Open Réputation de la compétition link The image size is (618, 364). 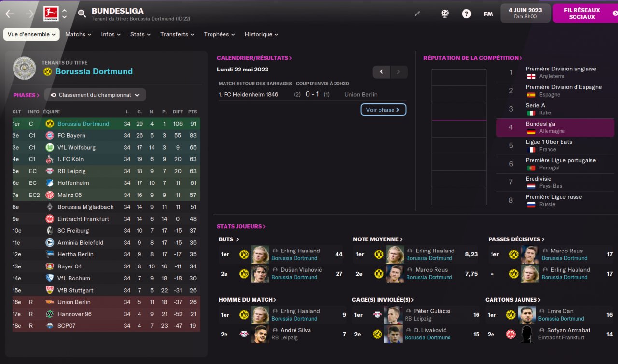click(x=473, y=58)
